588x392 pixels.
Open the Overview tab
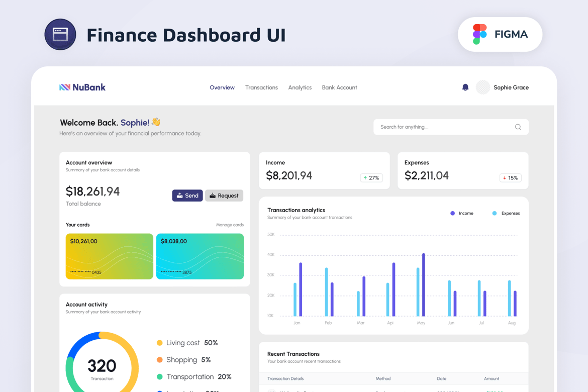(222, 87)
